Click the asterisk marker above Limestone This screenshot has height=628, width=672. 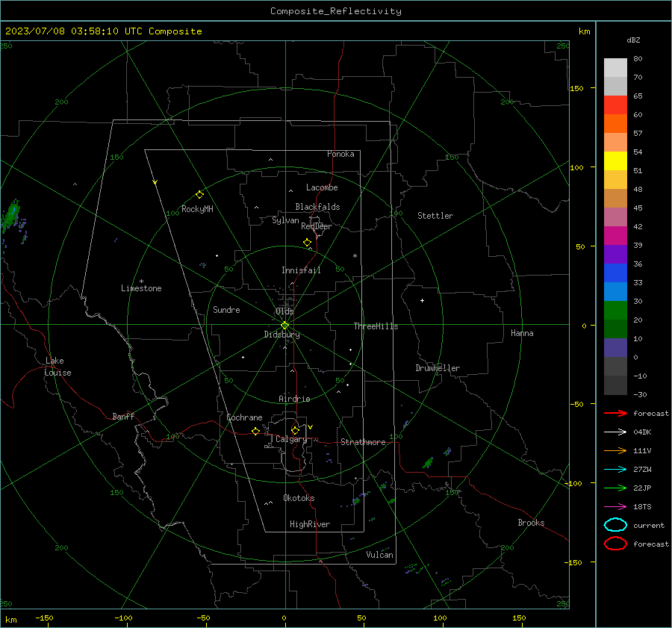click(141, 282)
